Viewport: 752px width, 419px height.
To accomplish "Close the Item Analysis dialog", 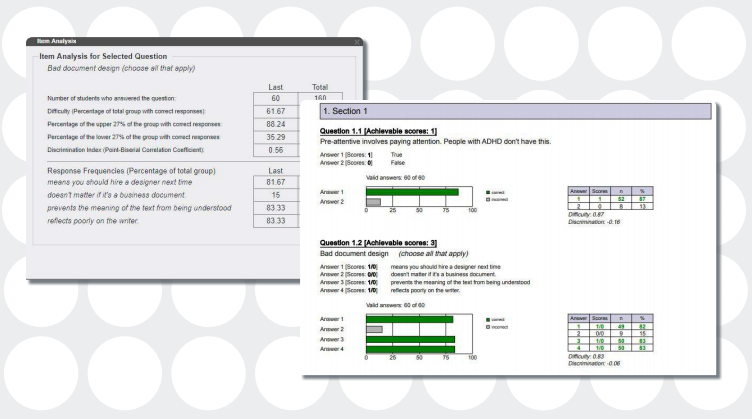I will 357,42.
